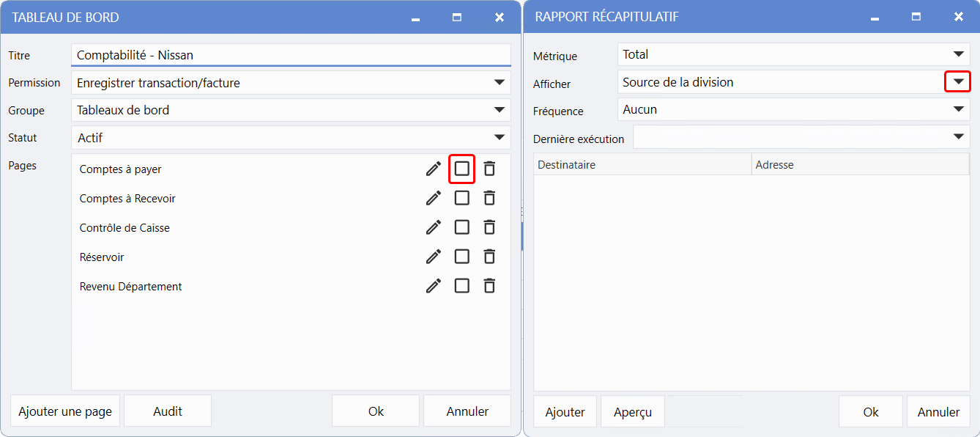The height and width of the screenshot is (437, 980).
Task: Click the Destinataire column header
Action: tap(642, 165)
